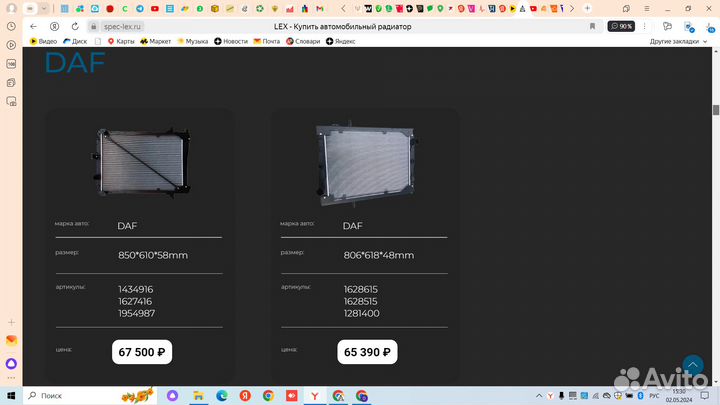Open the 90% site reviews badge
Viewport: 720px width, 405px height.
tap(621, 27)
